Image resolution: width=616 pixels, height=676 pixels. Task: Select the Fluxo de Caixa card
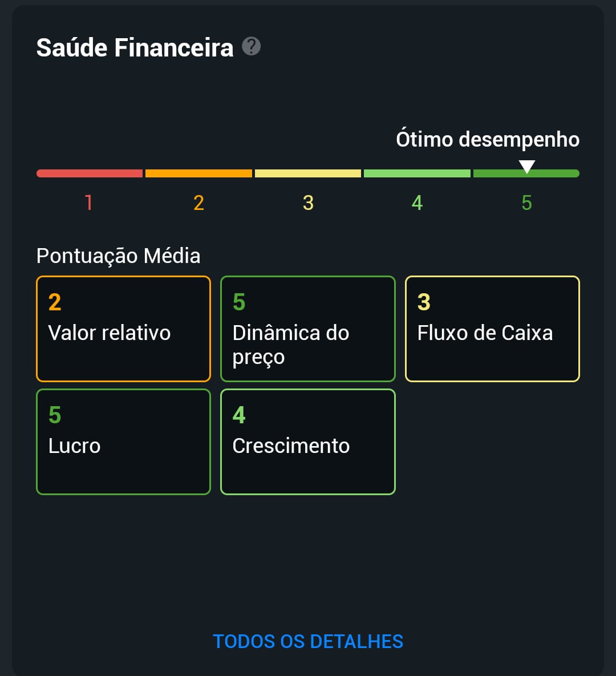tap(492, 329)
